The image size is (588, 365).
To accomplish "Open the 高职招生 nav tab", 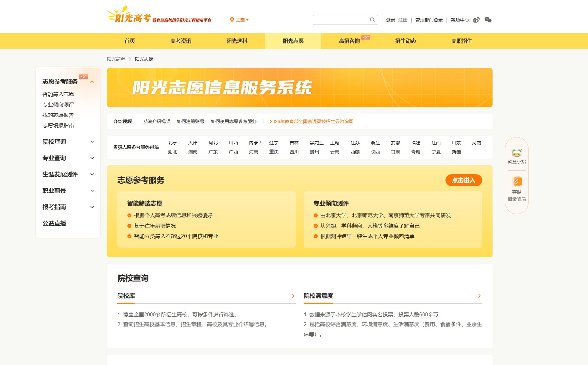I will 462,41.
